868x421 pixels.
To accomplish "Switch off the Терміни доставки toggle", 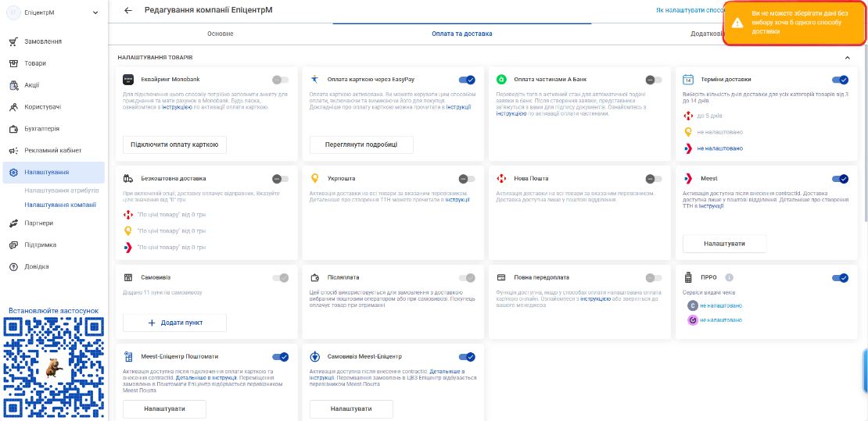I will tap(840, 80).
